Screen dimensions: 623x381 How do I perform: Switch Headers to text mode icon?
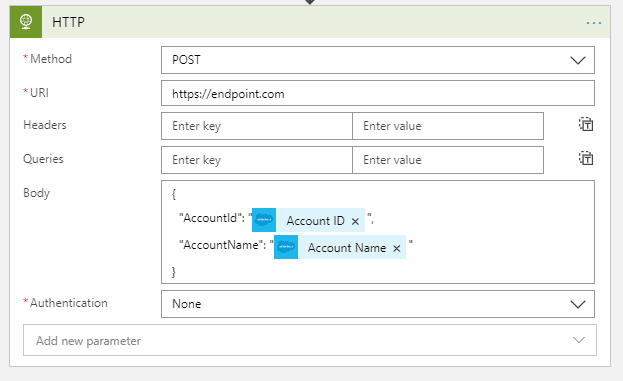(x=586, y=125)
